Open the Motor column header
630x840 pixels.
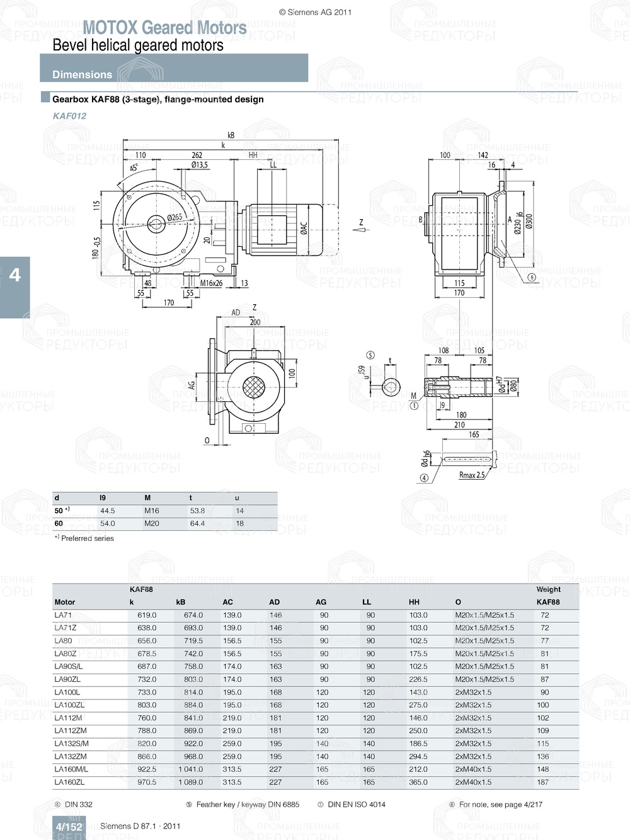[65, 601]
